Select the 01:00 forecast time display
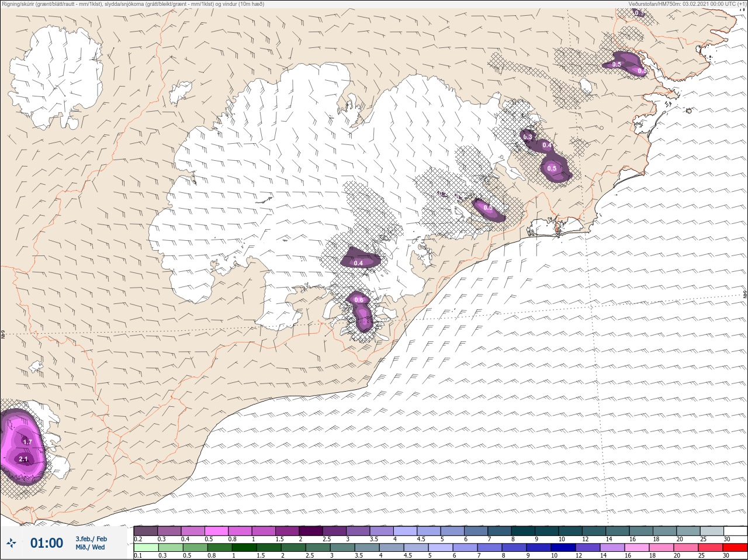The height and width of the screenshot is (560, 748). click(47, 543)
